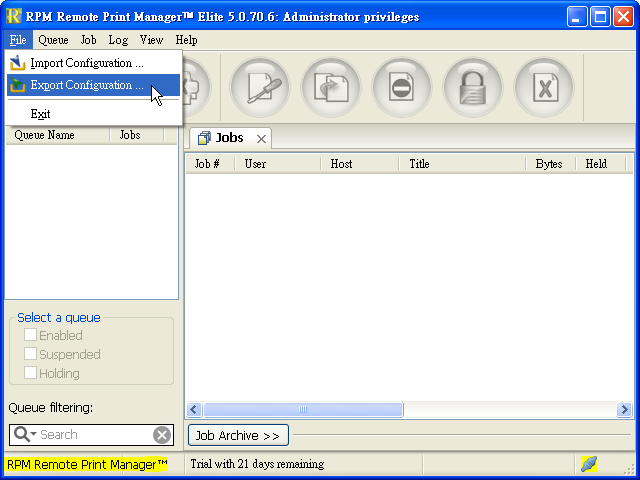
Task: Click the padlock hold toolbar icon
Action: tap(473, 87)
